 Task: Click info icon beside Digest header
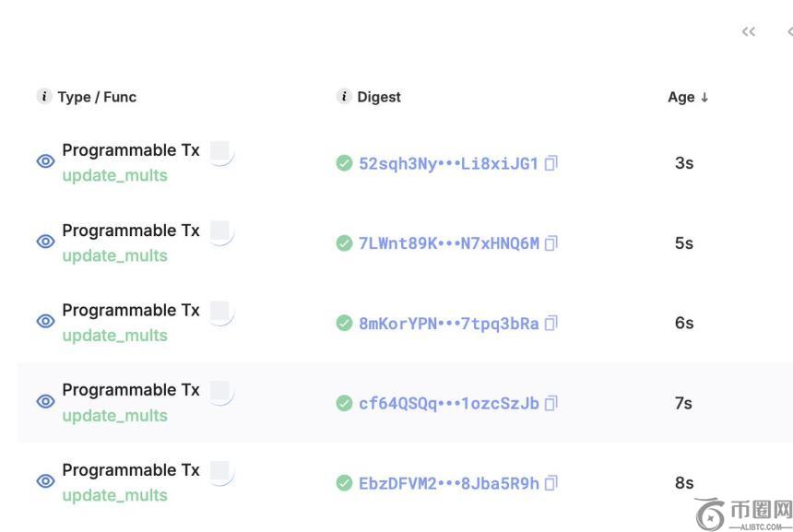[x=344, y=97]
